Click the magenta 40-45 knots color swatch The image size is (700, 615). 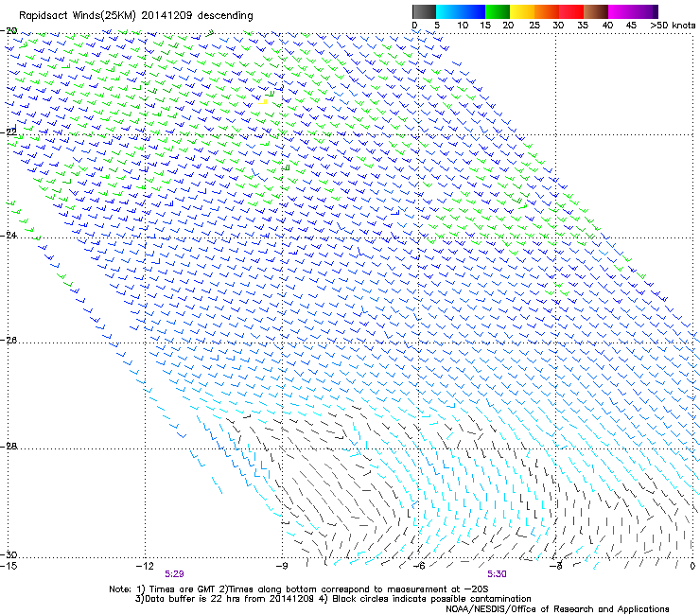621,11
